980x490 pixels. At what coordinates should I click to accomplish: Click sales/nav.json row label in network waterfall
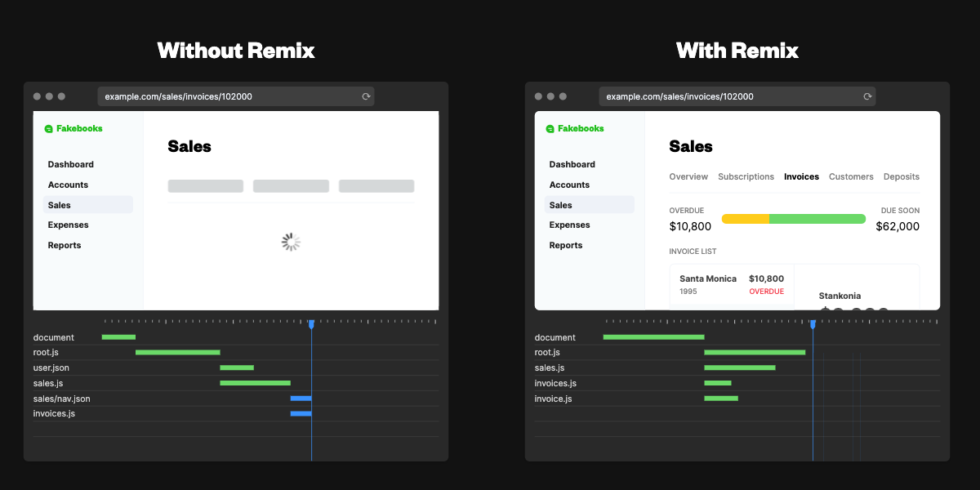click(x=62, y=399)
